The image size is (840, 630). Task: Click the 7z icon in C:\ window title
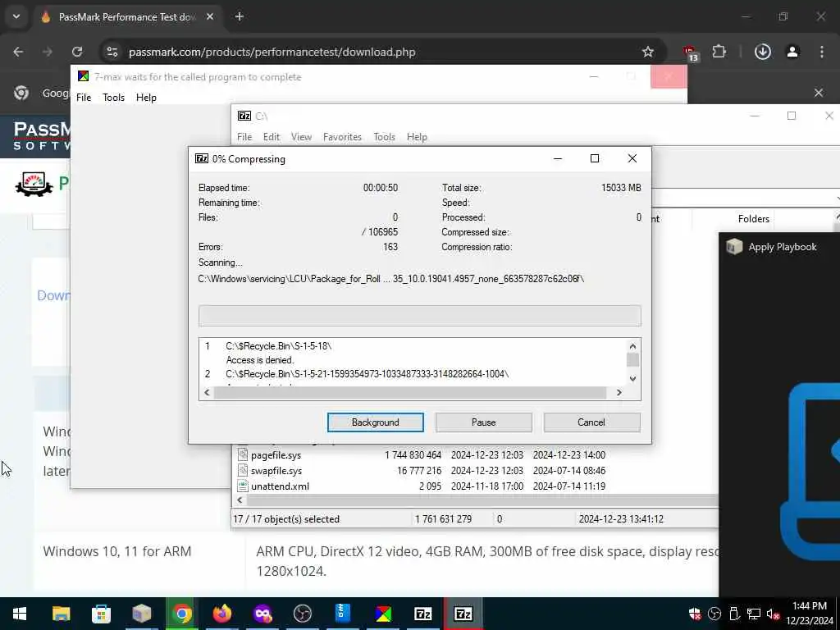pos(244,116)
